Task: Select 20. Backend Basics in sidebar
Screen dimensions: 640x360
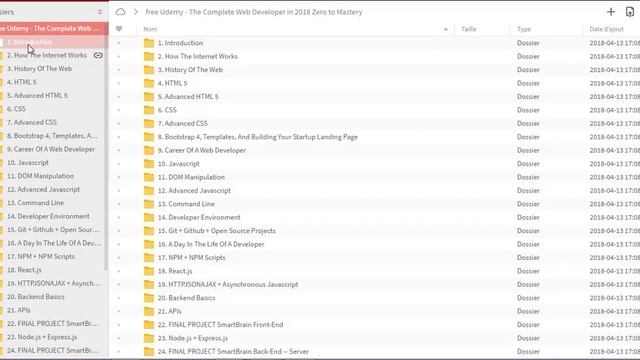Action: point(36,297)
